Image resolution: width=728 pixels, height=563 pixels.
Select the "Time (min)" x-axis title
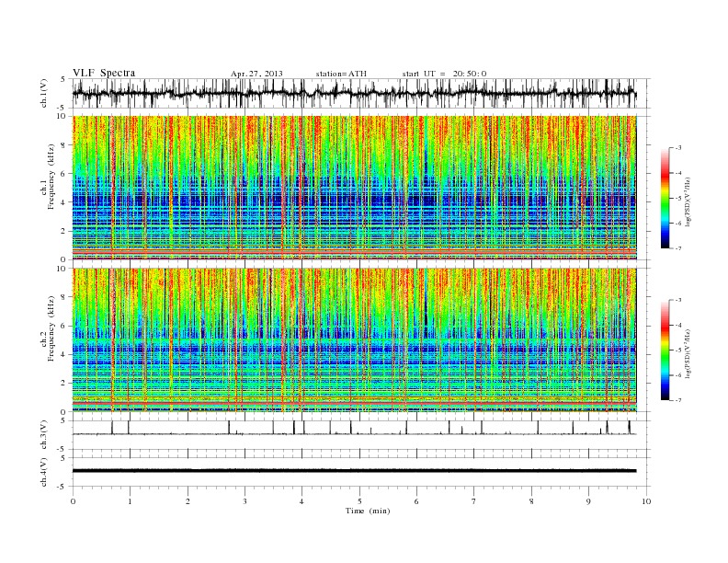click(x=368, y=511)
